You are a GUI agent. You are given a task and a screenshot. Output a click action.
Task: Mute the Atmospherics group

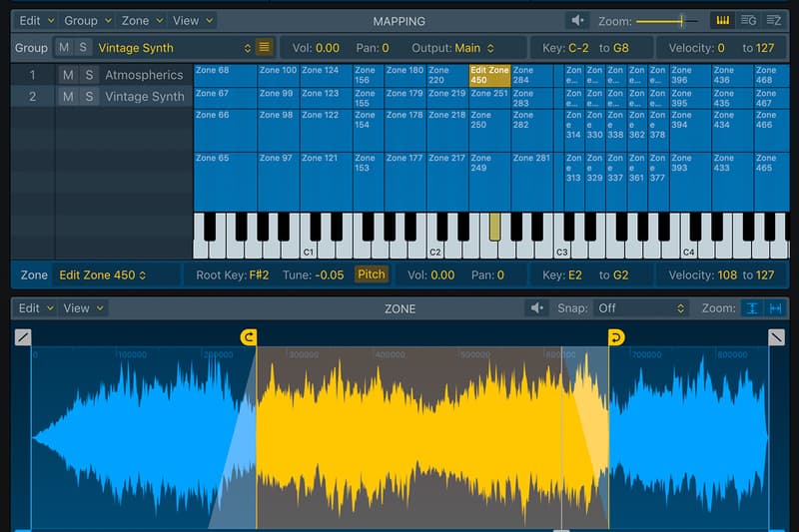point(67,75)
